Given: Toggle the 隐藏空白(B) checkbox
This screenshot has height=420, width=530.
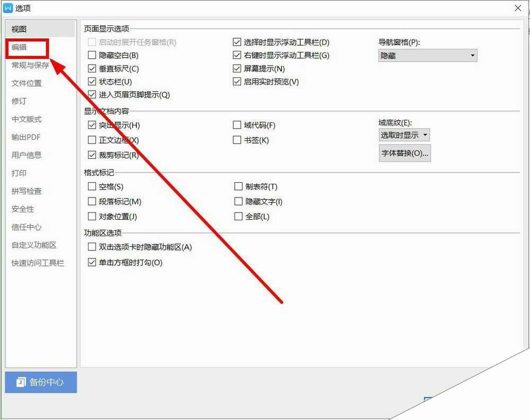Looking at the screenshot, I should coord(92,55).
